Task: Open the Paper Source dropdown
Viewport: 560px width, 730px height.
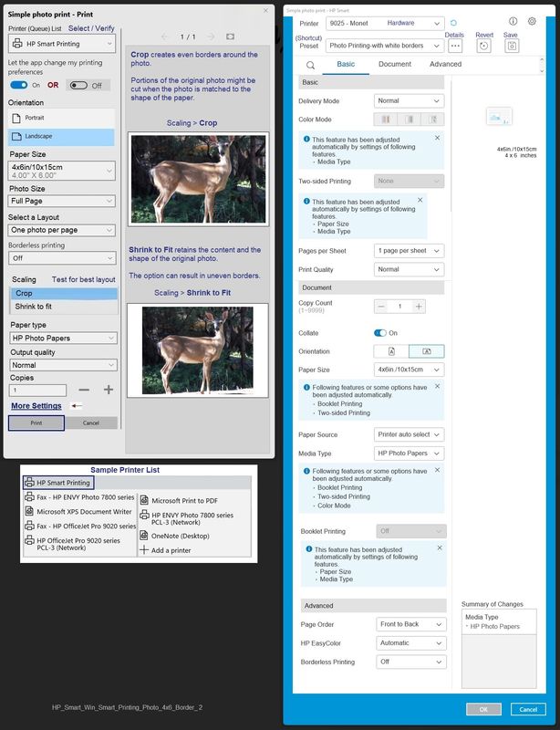Action: [x=409, y=434]
